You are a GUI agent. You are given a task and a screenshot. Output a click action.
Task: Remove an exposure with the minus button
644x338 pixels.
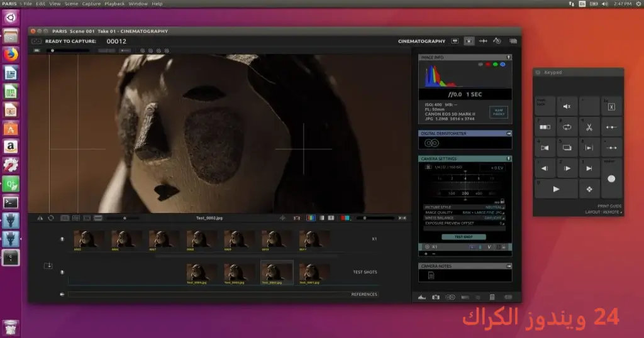434,254
